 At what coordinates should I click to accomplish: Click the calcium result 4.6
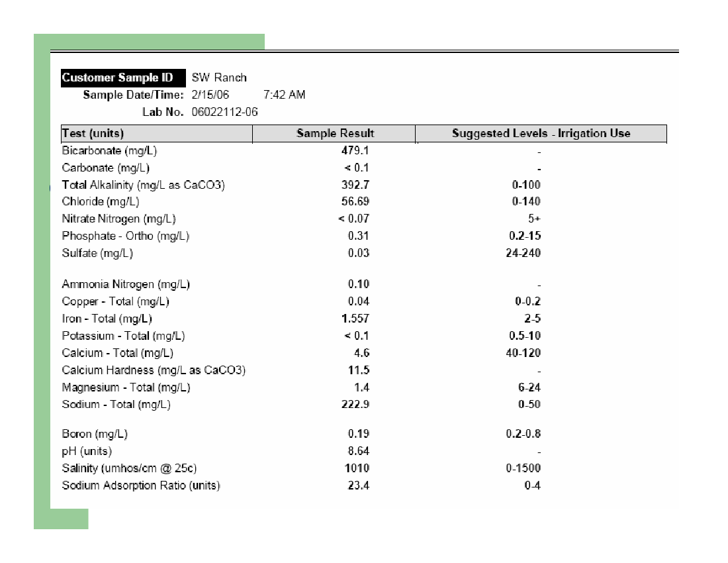click(361, 353)
